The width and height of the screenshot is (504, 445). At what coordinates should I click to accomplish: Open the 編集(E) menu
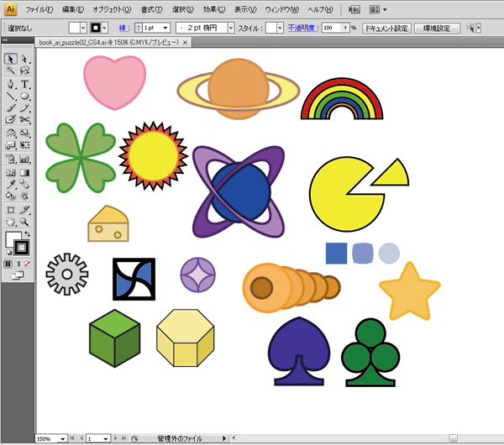pos(72,9)
